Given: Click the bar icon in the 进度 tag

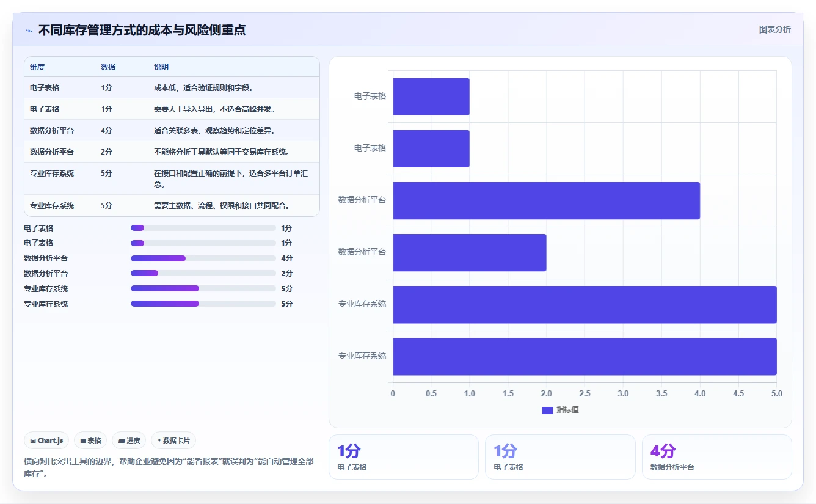Looking at the screenshot, I should pyautogui.click(x=122, y=440).
